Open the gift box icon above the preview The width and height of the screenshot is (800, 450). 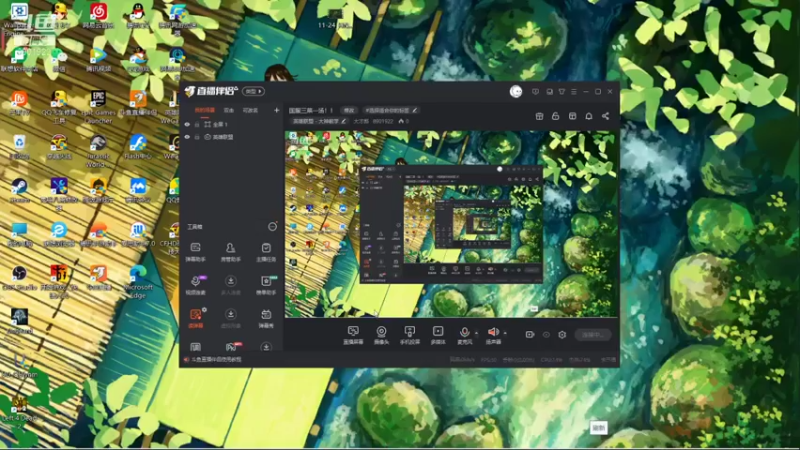pyautogui.click(x=539, y=116)
